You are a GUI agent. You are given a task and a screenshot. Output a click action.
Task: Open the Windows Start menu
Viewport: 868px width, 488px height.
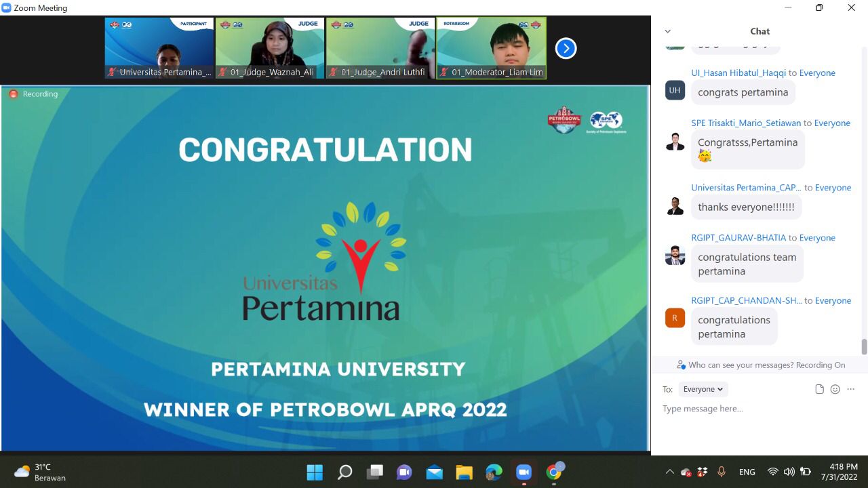pos(315,472)
